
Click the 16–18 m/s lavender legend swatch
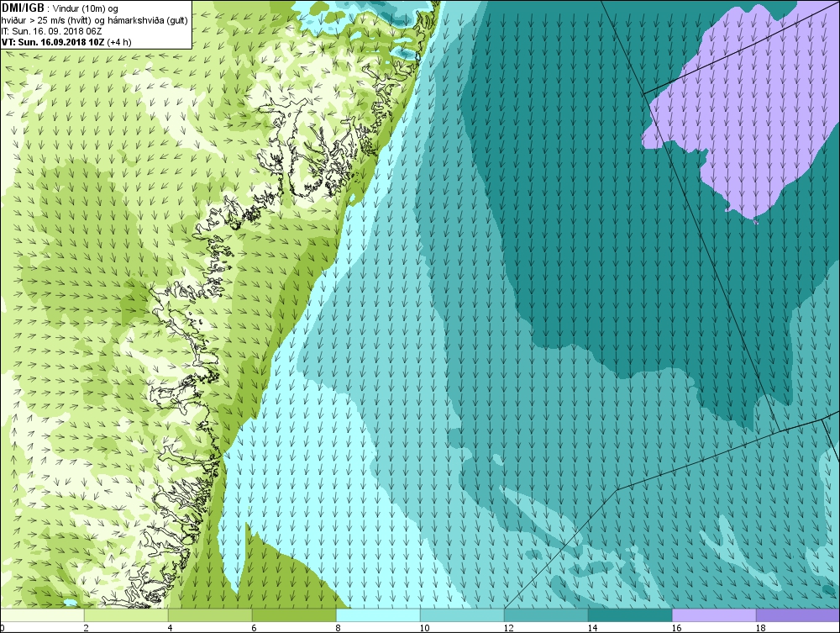pyautogui.click(x=714, y=615)
